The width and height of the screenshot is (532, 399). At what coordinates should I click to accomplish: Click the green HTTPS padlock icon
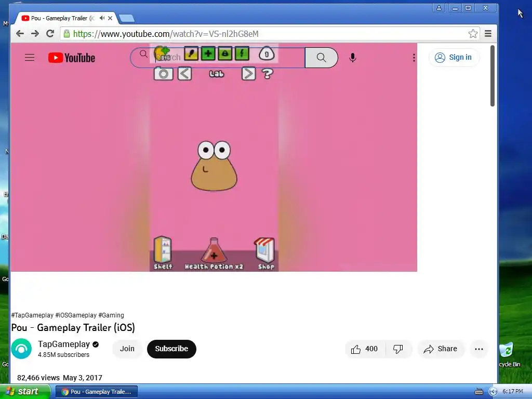[67, 34]
